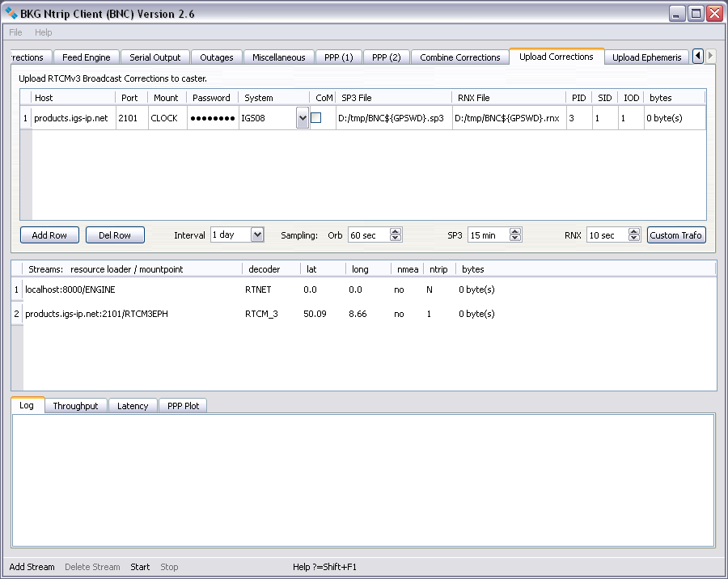The width and height of the screenshot is (728, 579).
Task: Select the Throughput tab
Action: point(75,406)
